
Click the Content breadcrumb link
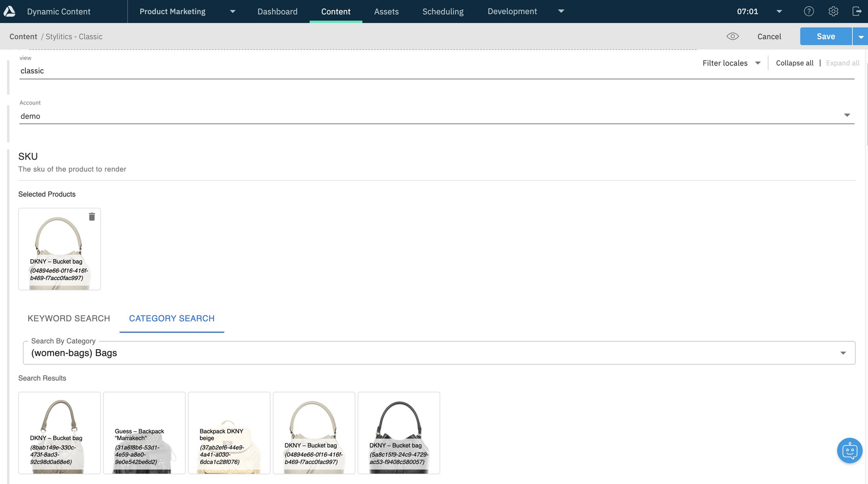23,36
